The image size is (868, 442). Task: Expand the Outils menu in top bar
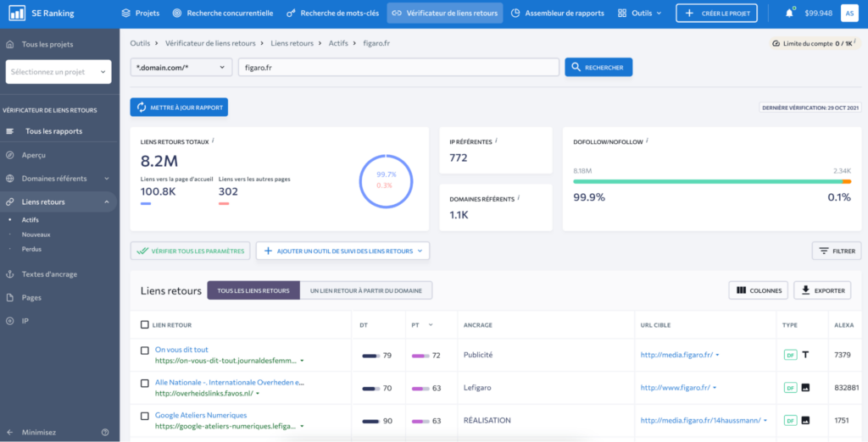pyautogui.click(x=640, y=13)
